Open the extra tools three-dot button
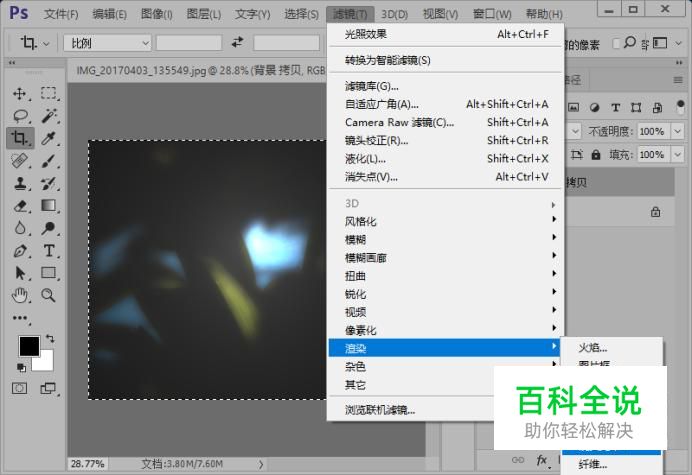The height and width of the screenshot is (475, 692). [x=20, y=318]
